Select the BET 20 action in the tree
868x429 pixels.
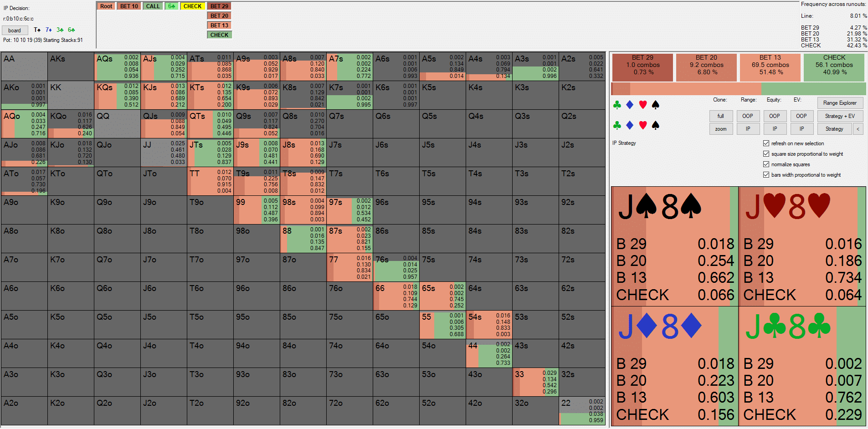click(x=219, y=16)
